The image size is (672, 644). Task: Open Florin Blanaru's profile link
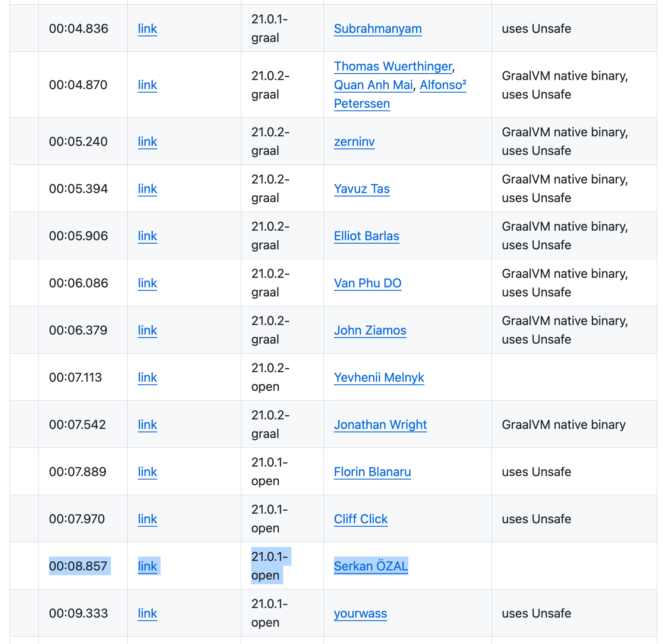point(372,472)
